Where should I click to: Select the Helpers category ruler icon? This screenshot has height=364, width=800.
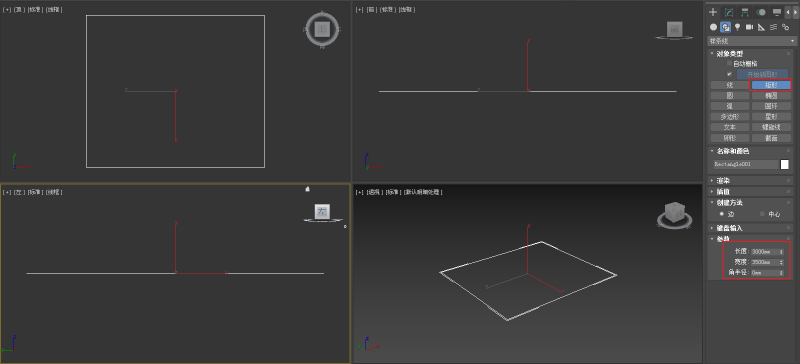(761, 27)
